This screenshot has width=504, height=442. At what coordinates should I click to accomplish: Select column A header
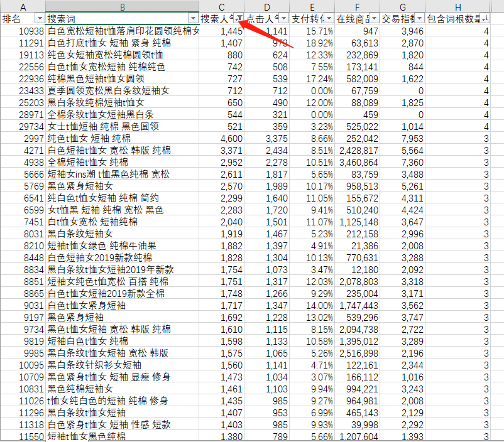[x=23, y=6]
